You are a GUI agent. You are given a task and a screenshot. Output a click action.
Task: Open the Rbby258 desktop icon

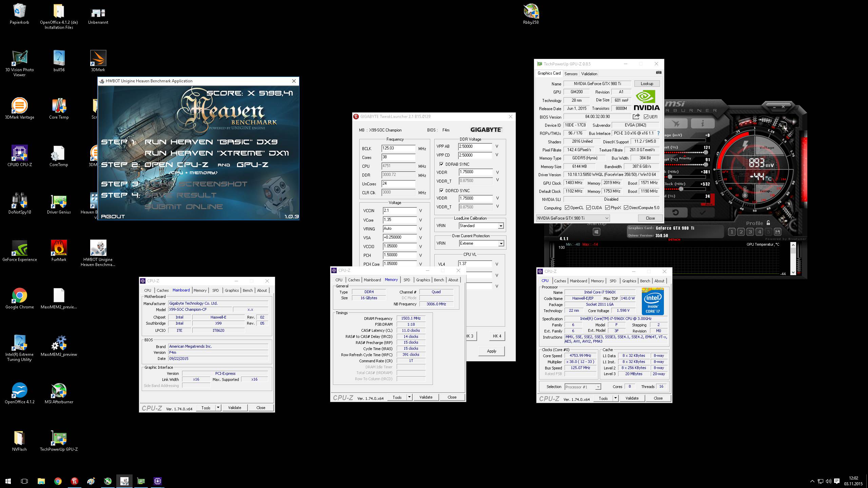pyautogui.click(x=531, y=14)
